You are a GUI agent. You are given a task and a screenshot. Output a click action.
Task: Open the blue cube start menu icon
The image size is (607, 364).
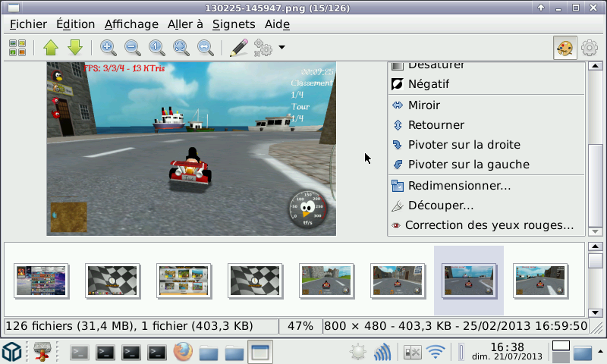click(12, 352)
